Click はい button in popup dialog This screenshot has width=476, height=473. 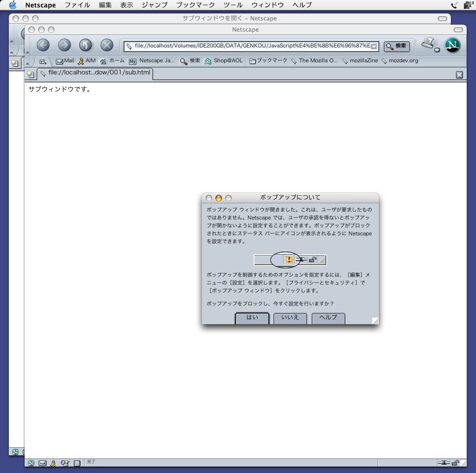point(252,318)
